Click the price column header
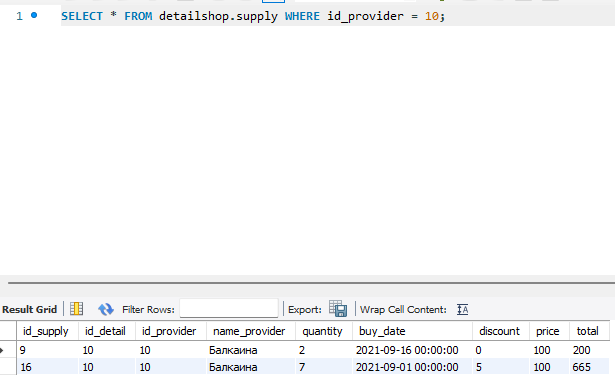This screenshot has width=615, height=378. (548, 331)
